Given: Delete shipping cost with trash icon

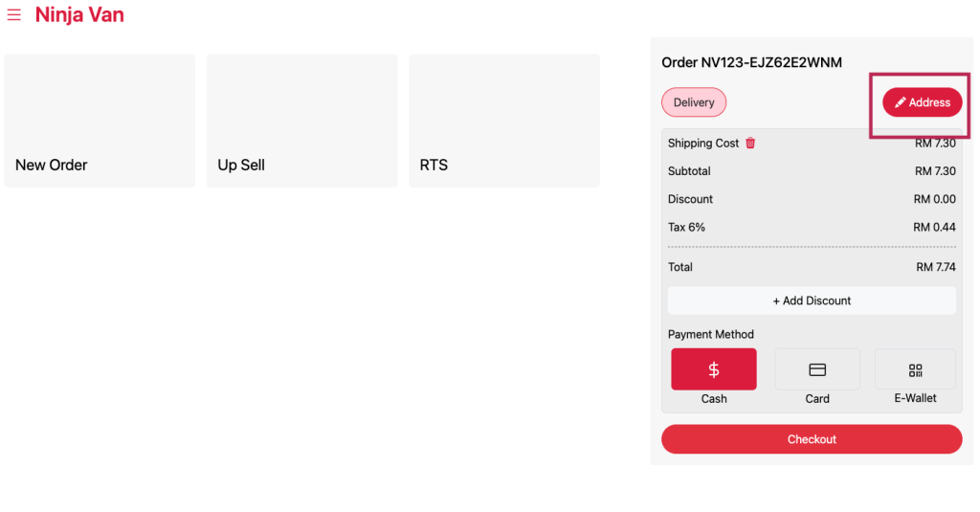Looking at the screenshot, I should pos(750,144).
